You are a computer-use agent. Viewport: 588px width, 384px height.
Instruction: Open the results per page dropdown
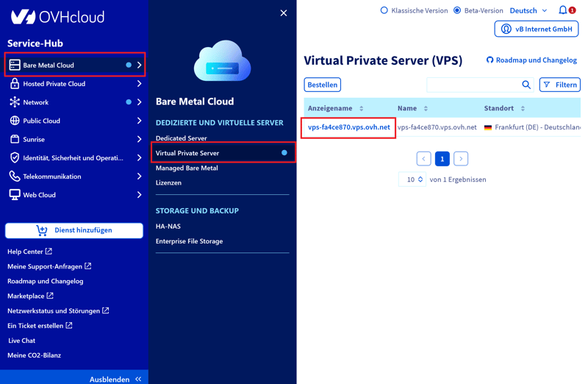click(412, 179)
